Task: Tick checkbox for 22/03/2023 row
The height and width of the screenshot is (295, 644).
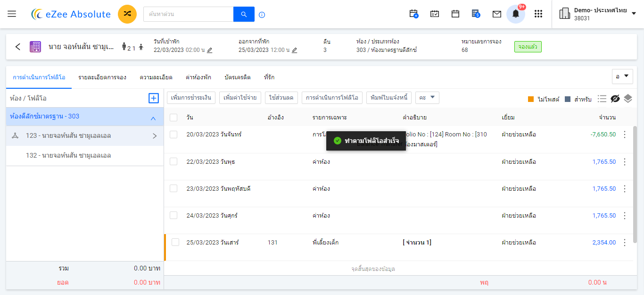Action: coord(173,161)
